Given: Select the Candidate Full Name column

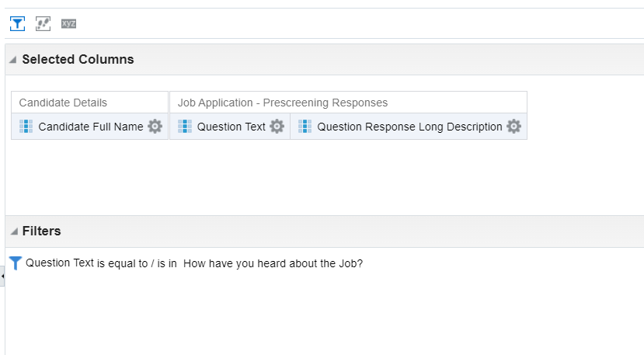Looking at the screenshot, I should click(x=90, y=127).
